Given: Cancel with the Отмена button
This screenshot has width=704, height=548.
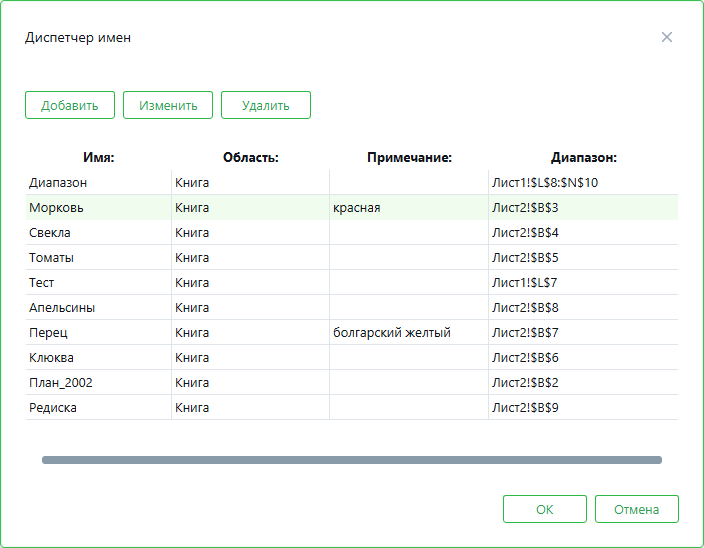Looking at the screenshot, I should point(636,509).
